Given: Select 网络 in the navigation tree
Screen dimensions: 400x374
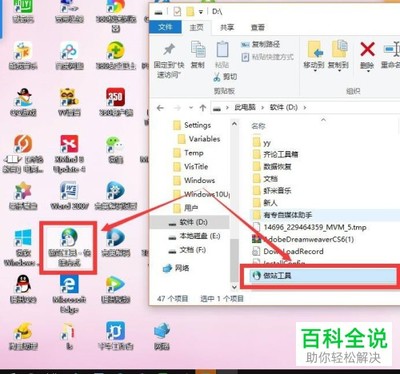Looking at the screenshot, I should pos(176,268).
